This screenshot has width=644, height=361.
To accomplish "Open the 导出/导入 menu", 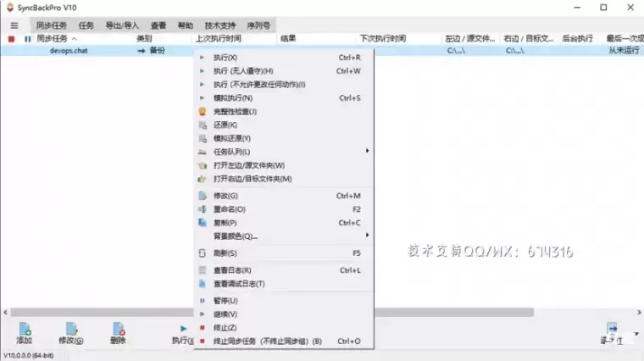I will tap(122, 25).
